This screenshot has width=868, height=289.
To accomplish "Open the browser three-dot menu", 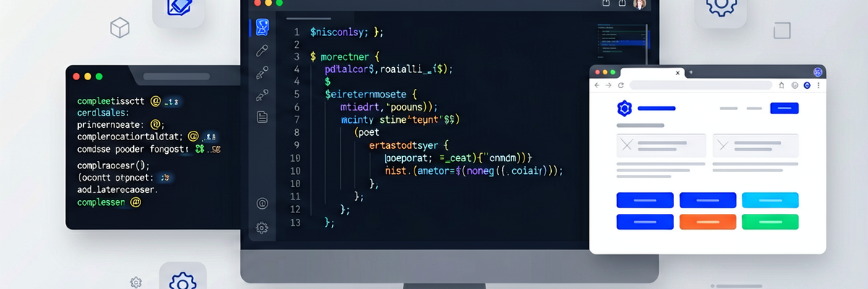I will point(817,85).
